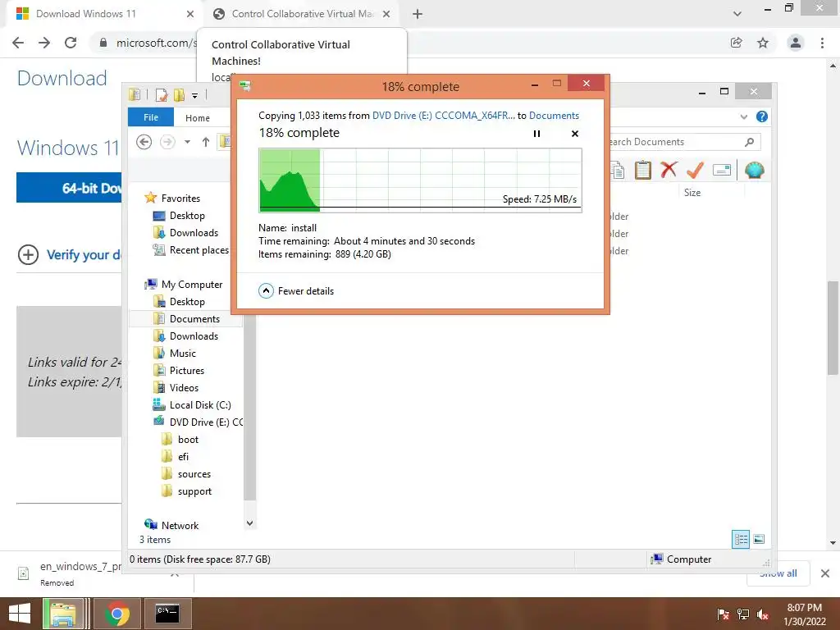Select My Computer in the tree
This screenshot has height=630, width=840.
click(x=192, y=285)
